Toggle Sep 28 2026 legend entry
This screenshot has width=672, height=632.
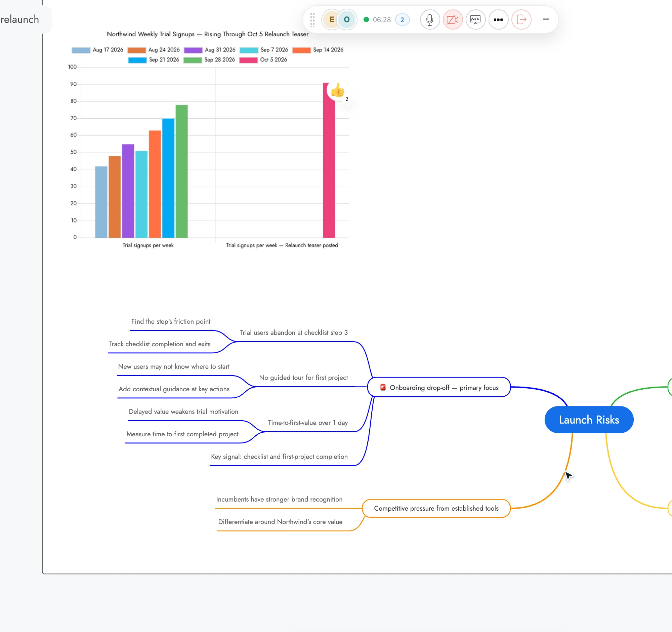(x=209, y=60)
